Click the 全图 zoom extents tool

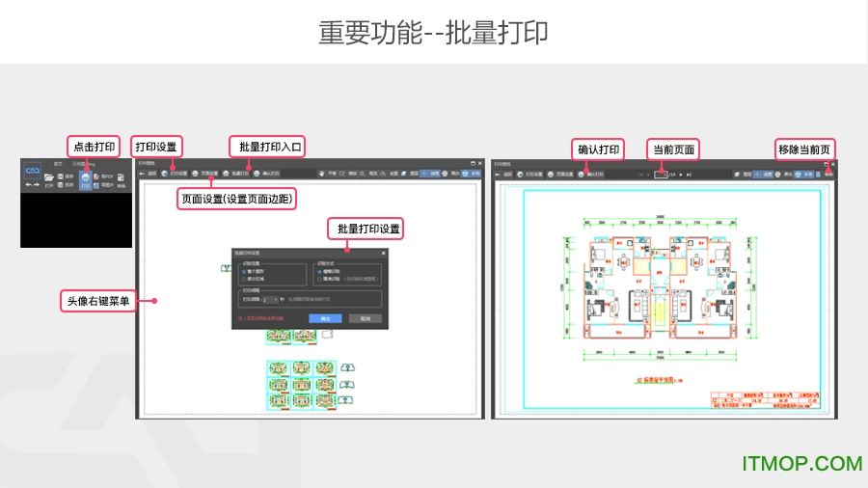[x=389, y=174]
